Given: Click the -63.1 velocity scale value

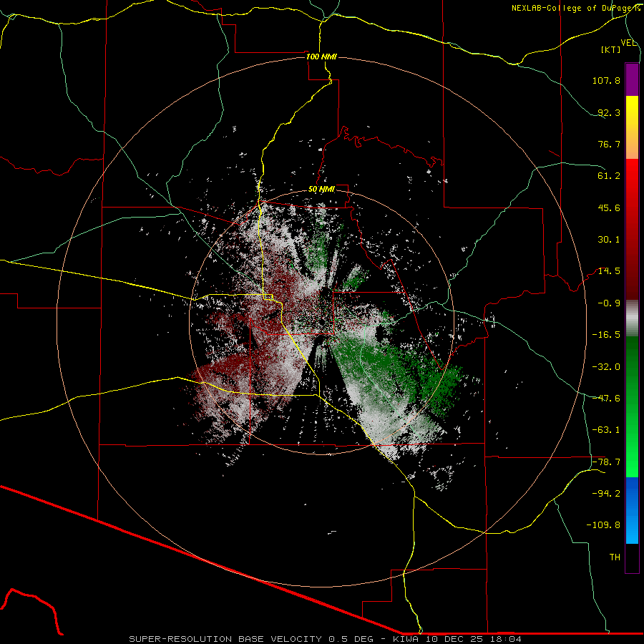Looking at the screenshot, I should coord(606,430).
